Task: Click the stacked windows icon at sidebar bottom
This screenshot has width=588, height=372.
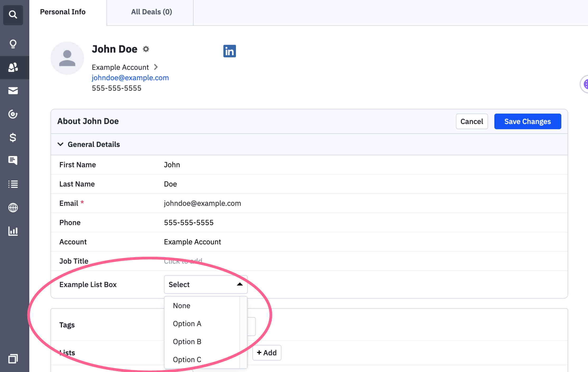Action: pos(13,359)
